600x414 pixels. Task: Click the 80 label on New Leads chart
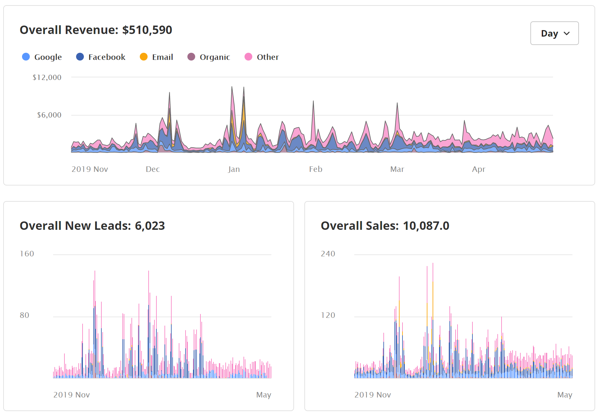pos(24,315)
